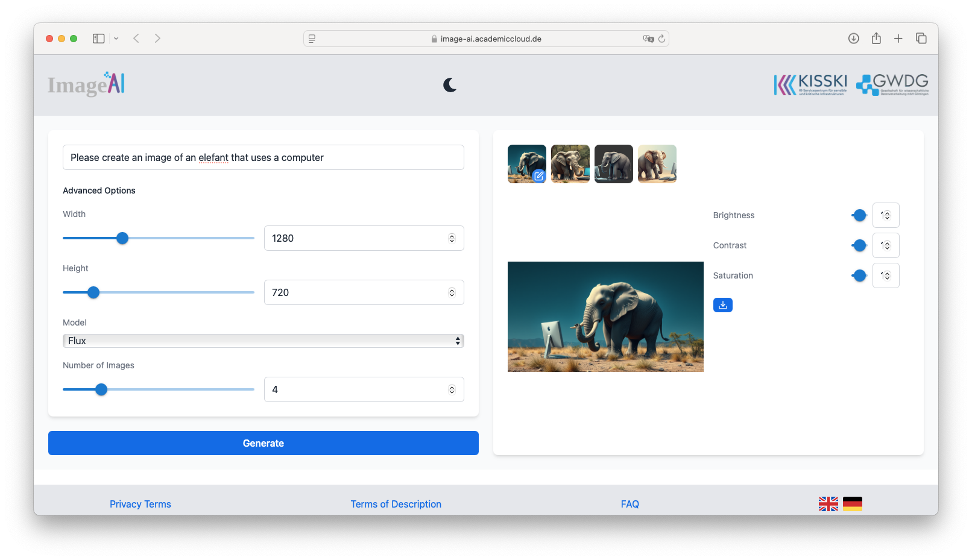Screen dimensions: 972x560
Task: Toggle dark mode with the moon icon
Action: [x=450, y=85]
